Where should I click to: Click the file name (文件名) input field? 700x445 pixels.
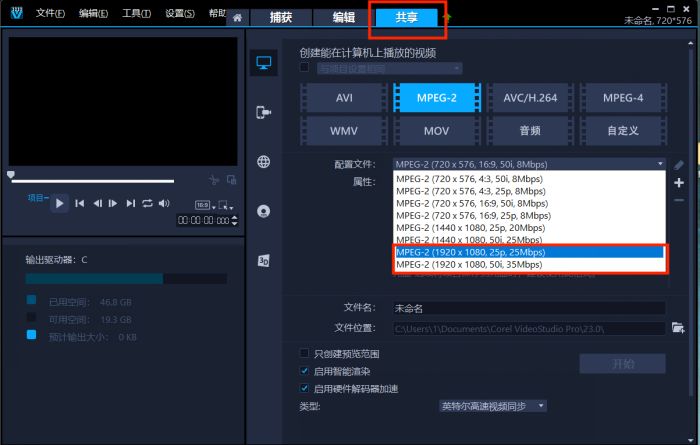pos(529,308)
